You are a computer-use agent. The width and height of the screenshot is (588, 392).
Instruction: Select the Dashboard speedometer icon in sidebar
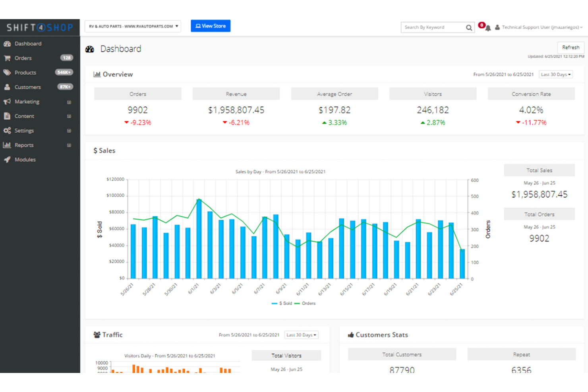pos(7,44)
